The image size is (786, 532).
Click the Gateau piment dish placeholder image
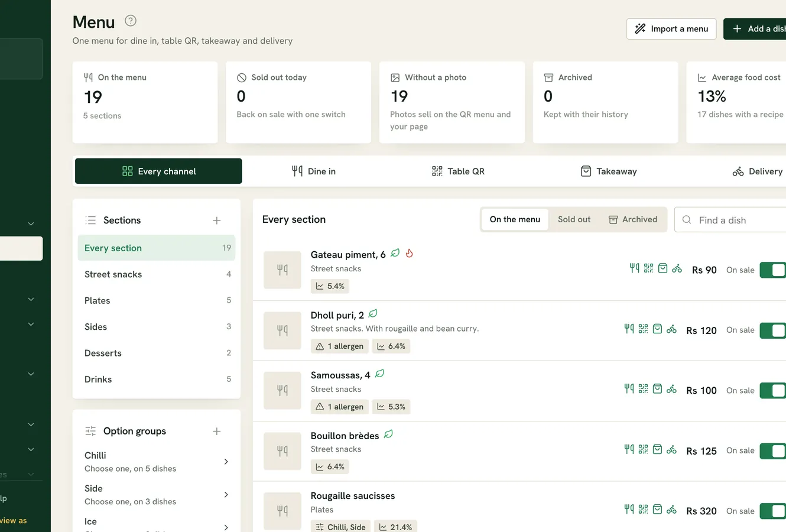pos(282,270)
